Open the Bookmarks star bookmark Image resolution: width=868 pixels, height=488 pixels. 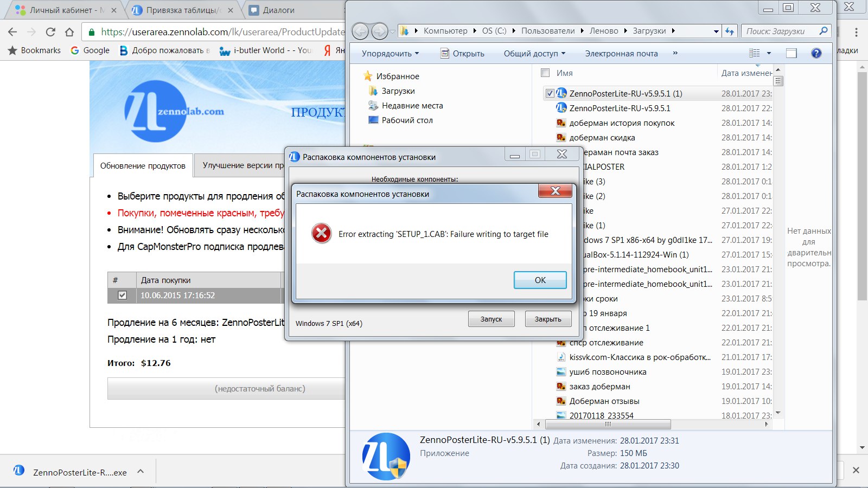(34, 50)
